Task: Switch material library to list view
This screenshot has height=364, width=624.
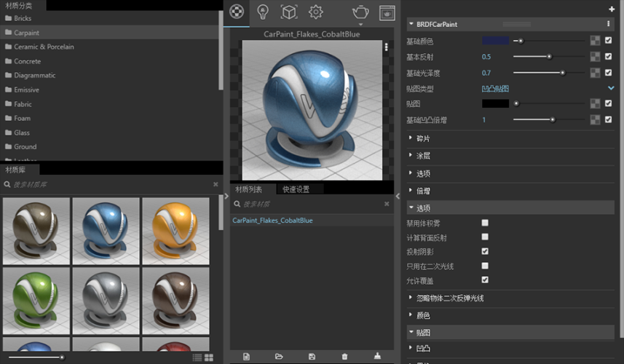Action: [197, 357]
